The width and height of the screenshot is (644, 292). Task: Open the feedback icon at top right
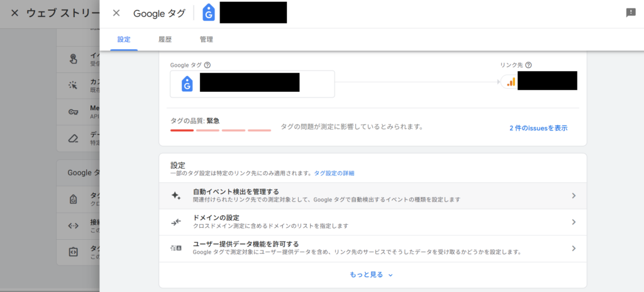630,13
